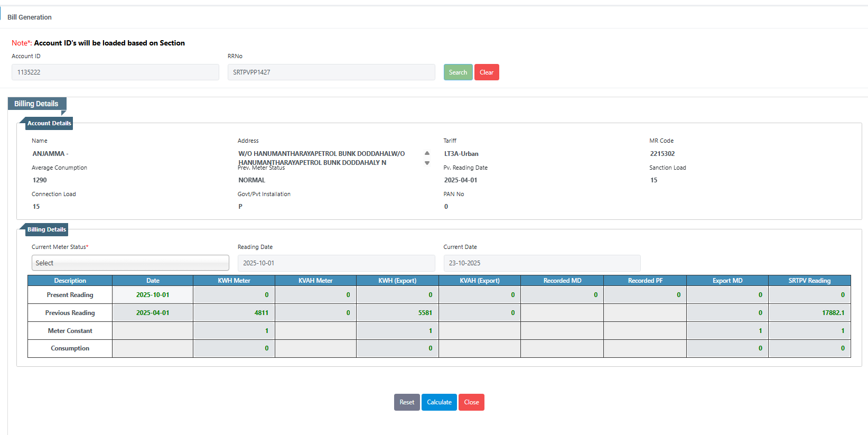Click the Billing Details section tab

(36, 104)
